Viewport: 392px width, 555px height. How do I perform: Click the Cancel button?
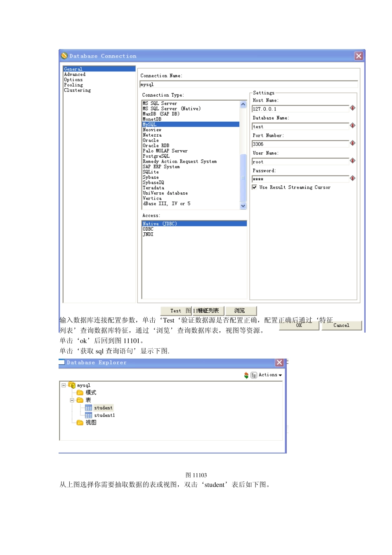[x=342, y=326]
